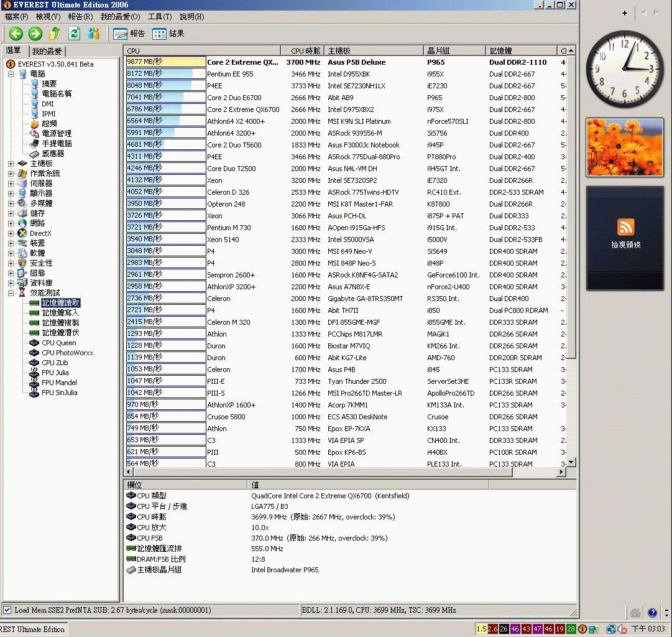The height and width of the screenshot is (637, 672).
Task: Click the flower photo gadget thumbnail
Action: click(x=624, y=147)
